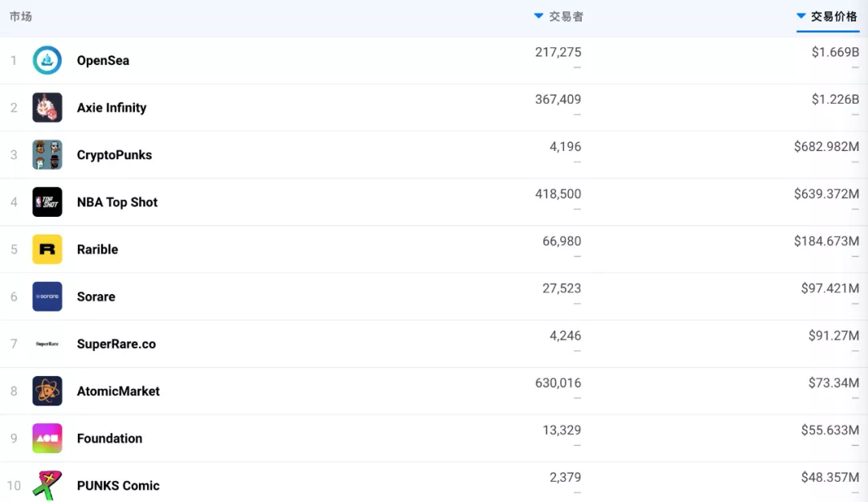
Task: Click rank number 5 beside Rarible
Action: 14,250
